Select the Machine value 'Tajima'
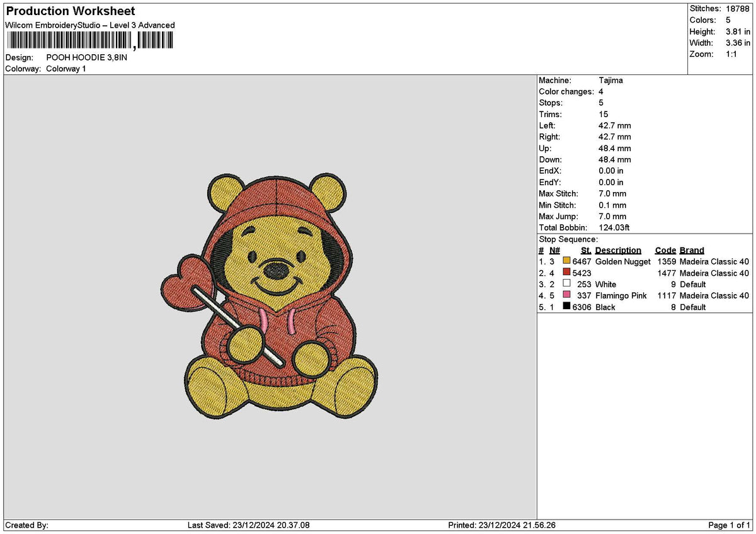Image resolution: width=756 pixels, height=534 pixels. tap(610, 81)
